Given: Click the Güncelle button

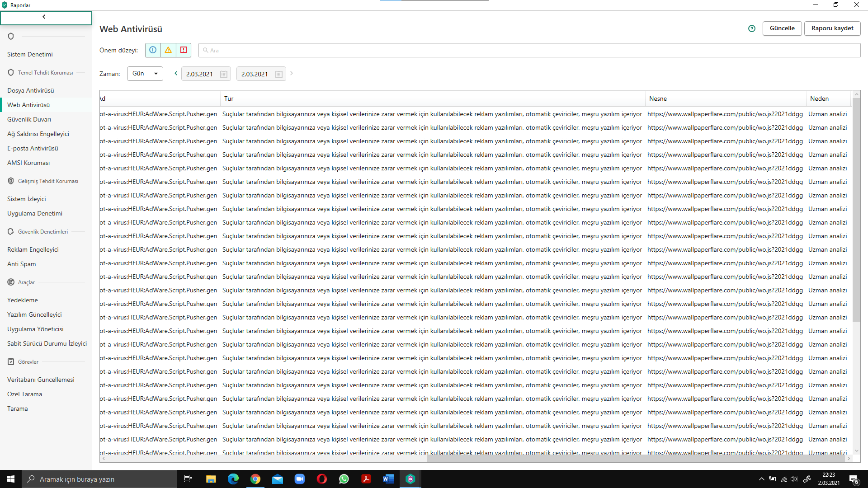Looking at the screenshot, I should (782, 28).
